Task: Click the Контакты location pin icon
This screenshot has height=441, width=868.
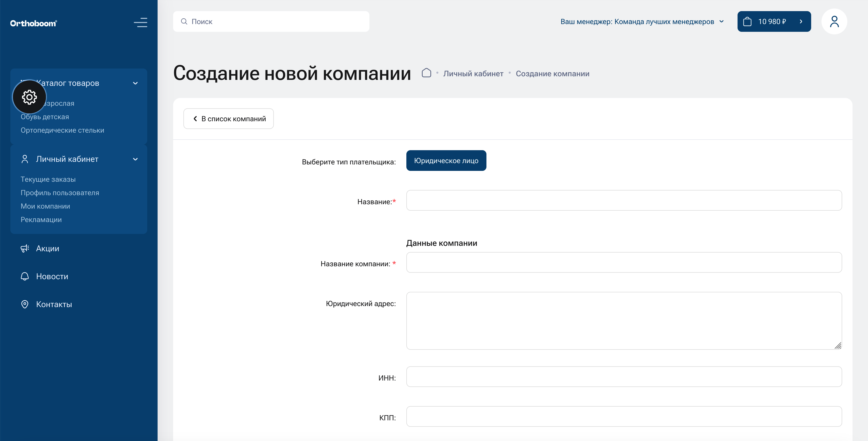Action: click(25, 304)
